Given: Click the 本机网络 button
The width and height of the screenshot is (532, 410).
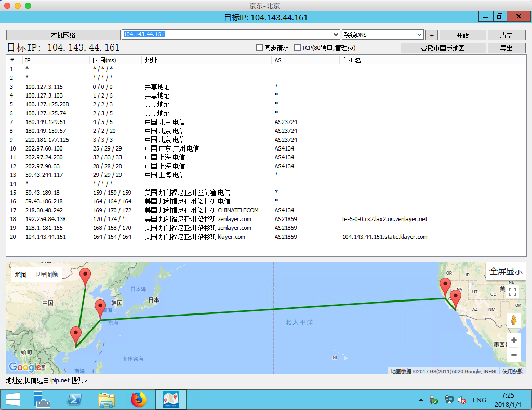Looking at the screenshot, I should 63,35.
